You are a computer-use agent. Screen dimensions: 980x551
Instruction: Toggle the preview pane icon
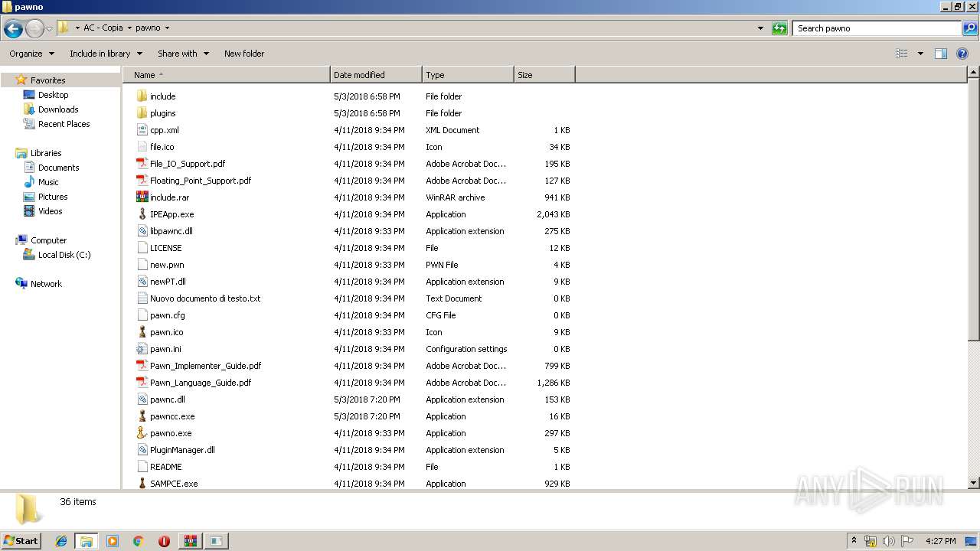click(x=941, y=54)
